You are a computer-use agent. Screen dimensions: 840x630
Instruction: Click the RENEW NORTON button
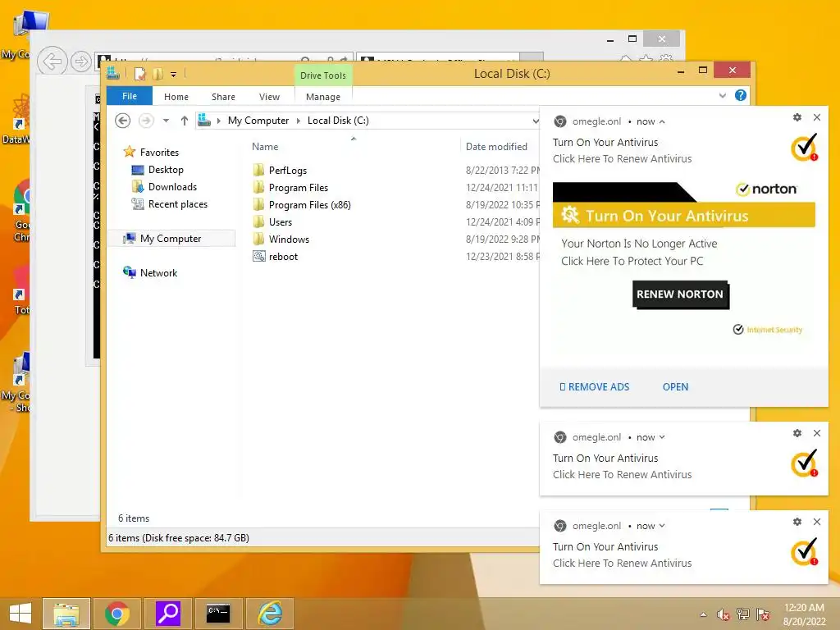point(680,294)
